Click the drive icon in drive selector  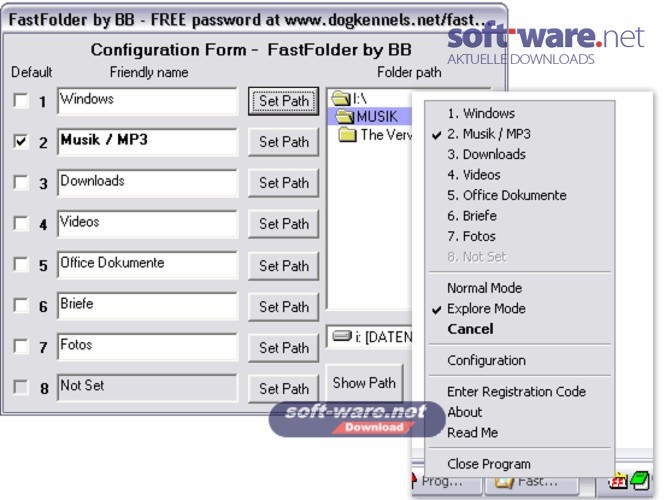click(x=342, y=336)
